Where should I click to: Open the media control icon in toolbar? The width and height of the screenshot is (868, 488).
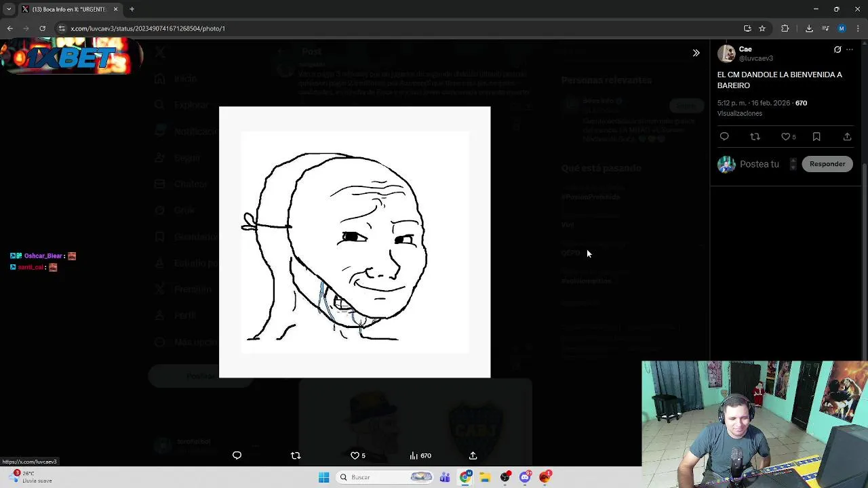tap(825, 28)
